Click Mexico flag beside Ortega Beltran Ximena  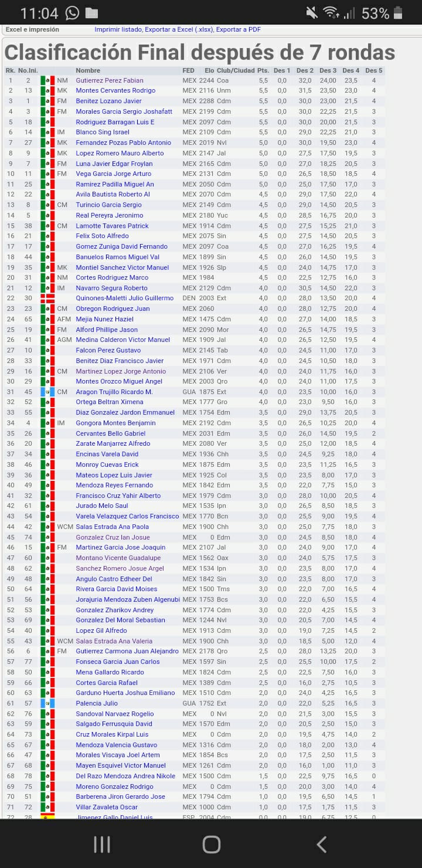tap(47, 402)
